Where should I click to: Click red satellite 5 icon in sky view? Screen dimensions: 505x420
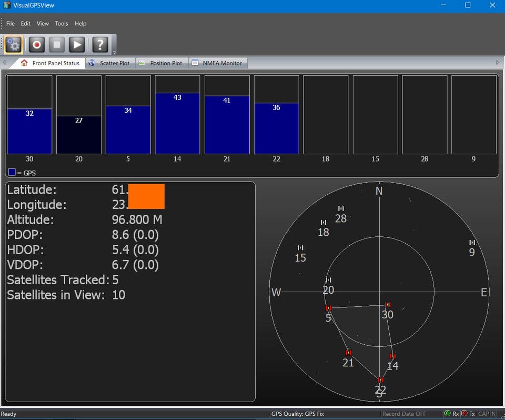tap(328, 308)
